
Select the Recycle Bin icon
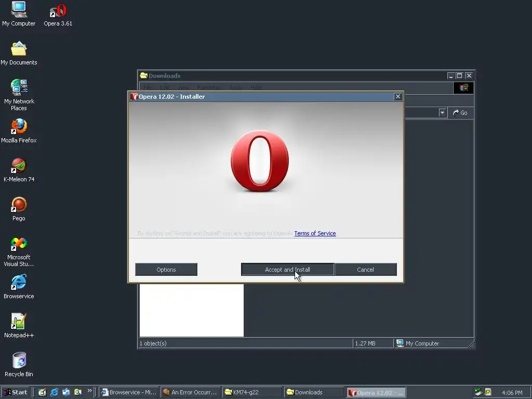[x=19, y=365]
